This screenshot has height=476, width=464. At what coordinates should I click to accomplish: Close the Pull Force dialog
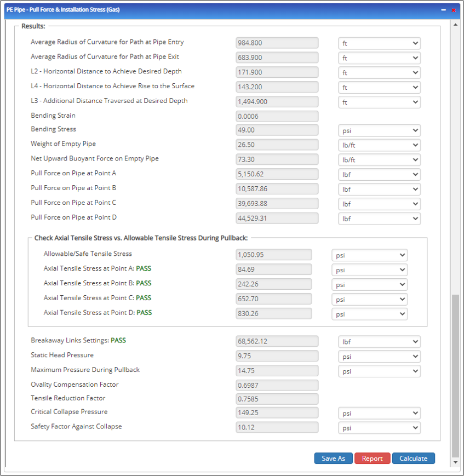pos(453,10)
